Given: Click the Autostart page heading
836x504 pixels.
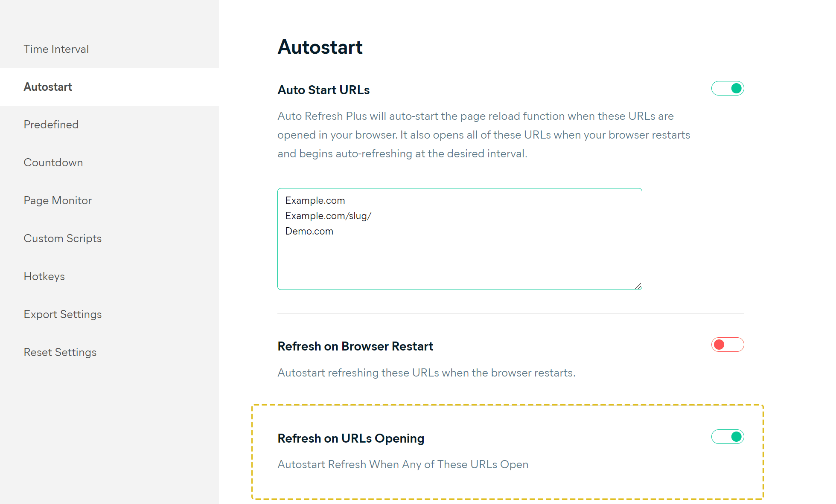Looking at the screenshot, I should tap(320, 47).
